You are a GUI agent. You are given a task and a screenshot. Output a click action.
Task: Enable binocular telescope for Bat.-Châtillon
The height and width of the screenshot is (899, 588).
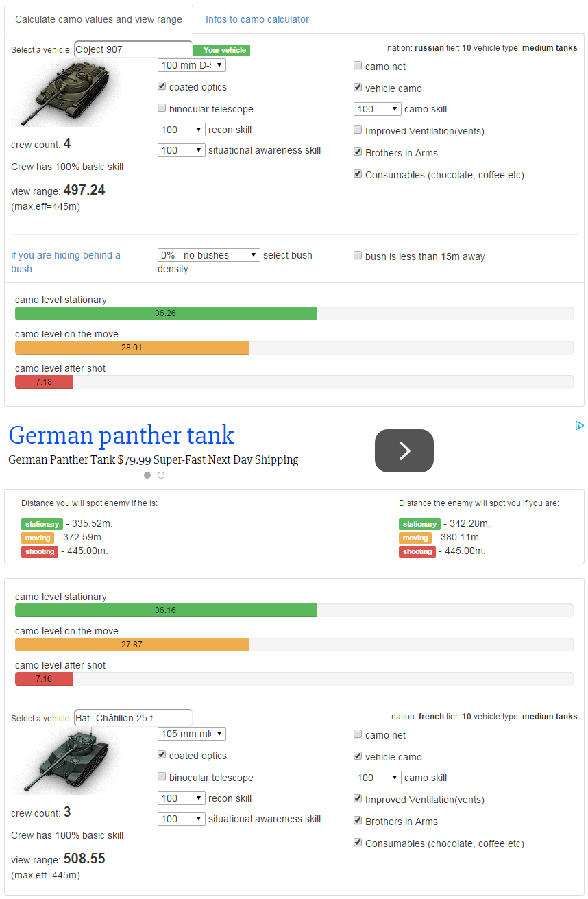coord(162,777)
